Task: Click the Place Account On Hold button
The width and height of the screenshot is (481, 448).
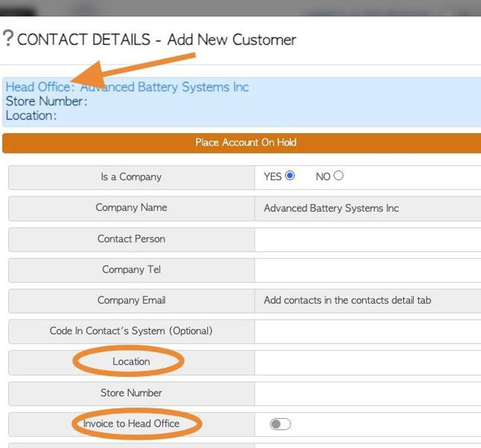Action: (241, 143)
